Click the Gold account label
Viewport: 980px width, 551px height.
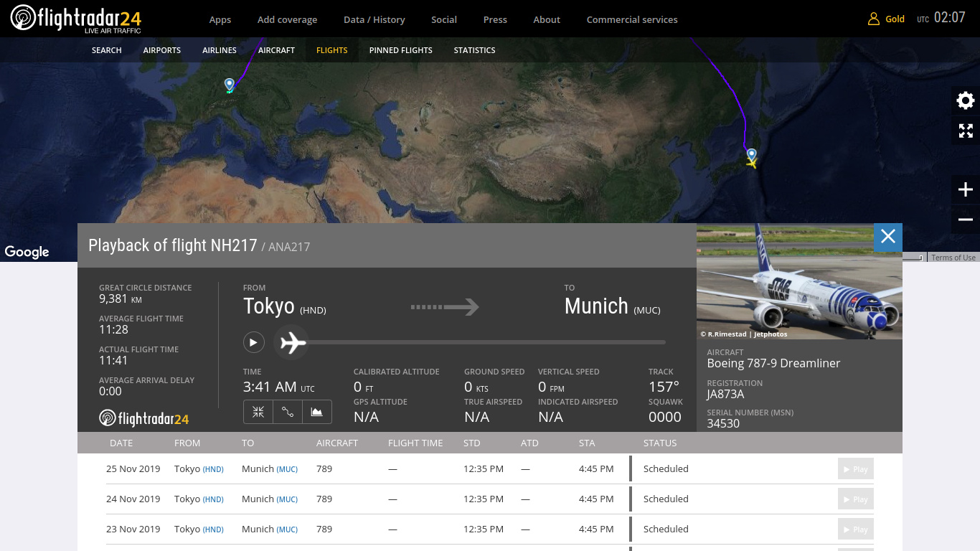point(895,19)
